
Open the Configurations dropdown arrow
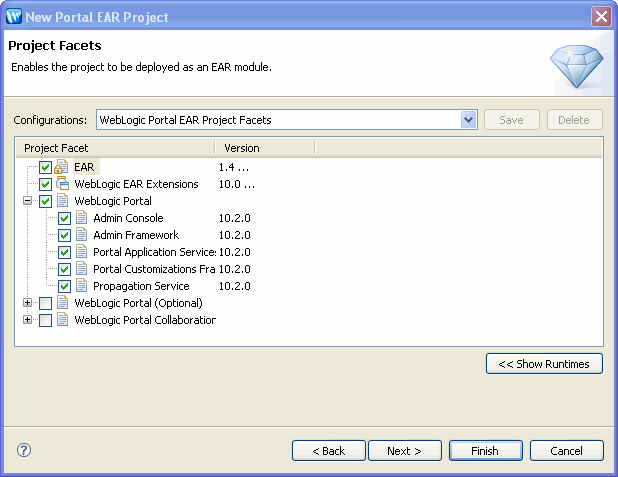pos(469,119)
